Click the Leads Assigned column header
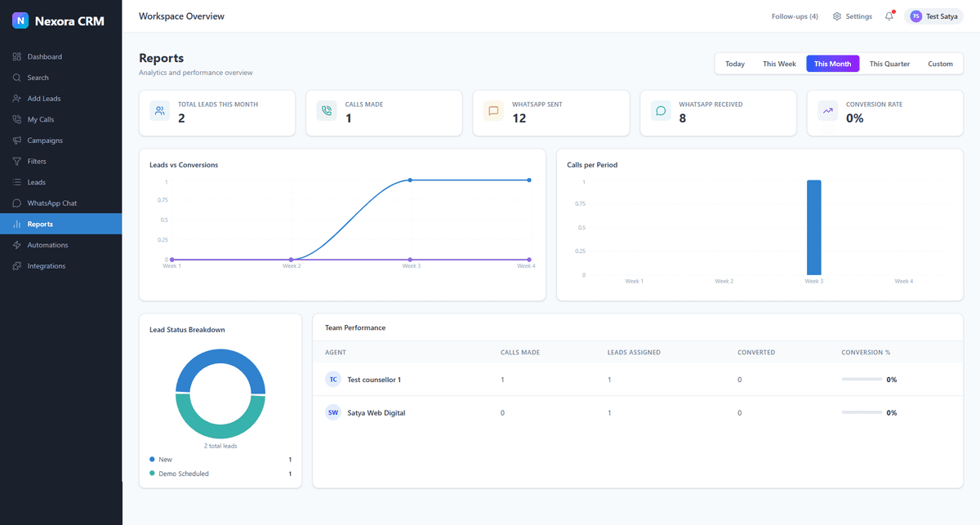The width and height of the screenshot is (980, 525). pyautogui.click(x=634, y=353)
